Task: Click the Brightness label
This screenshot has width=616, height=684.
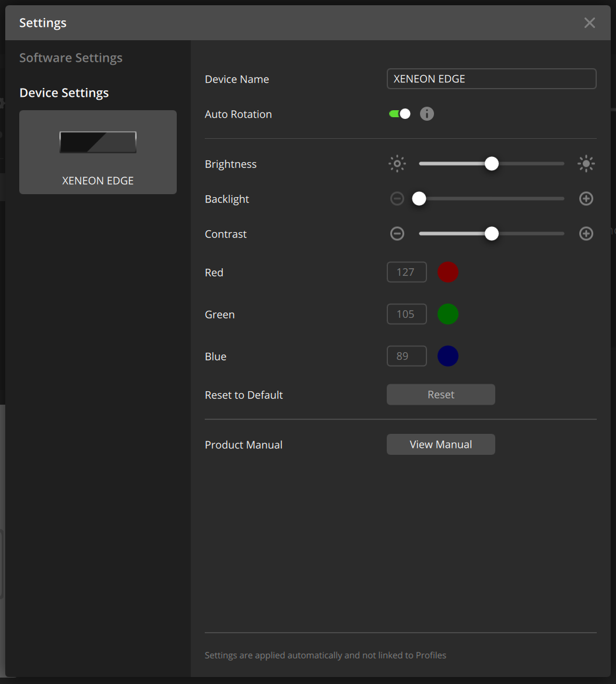Action: point(231,164)
